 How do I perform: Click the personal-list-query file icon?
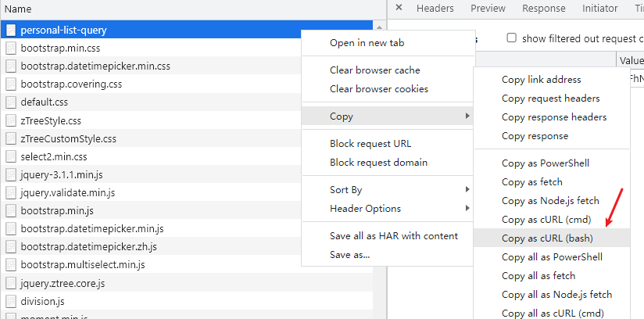(11, 30)
